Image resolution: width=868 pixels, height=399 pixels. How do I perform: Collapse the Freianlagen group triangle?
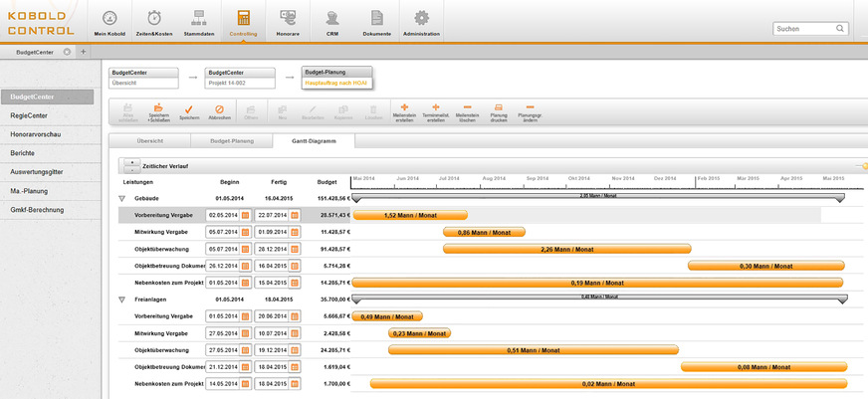pyautogui.click(x=121, y=299)
